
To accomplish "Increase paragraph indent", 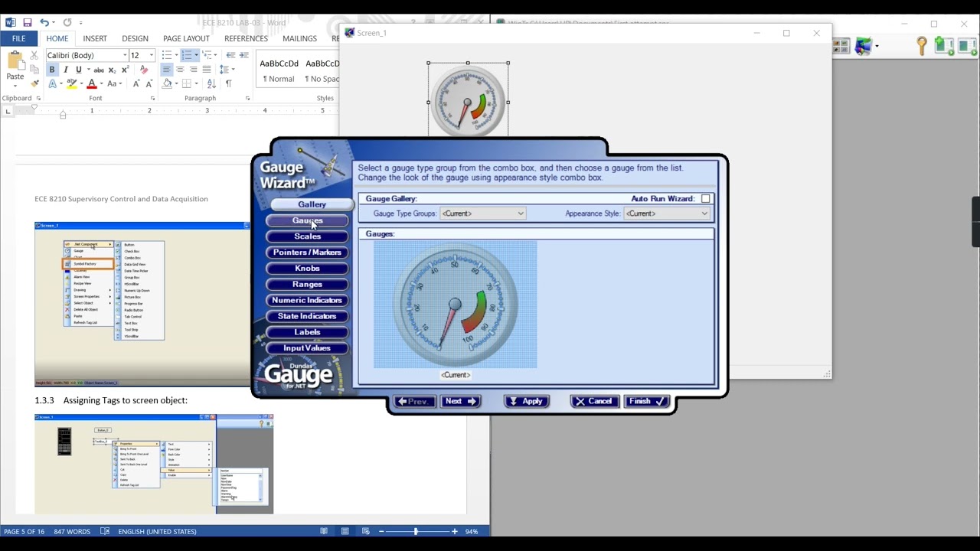I will (244, 55).
